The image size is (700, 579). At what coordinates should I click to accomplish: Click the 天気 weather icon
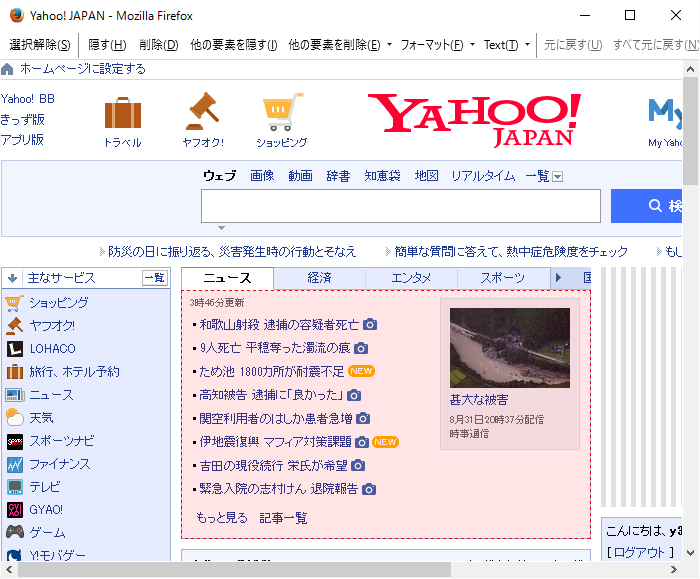pos(15,418)
